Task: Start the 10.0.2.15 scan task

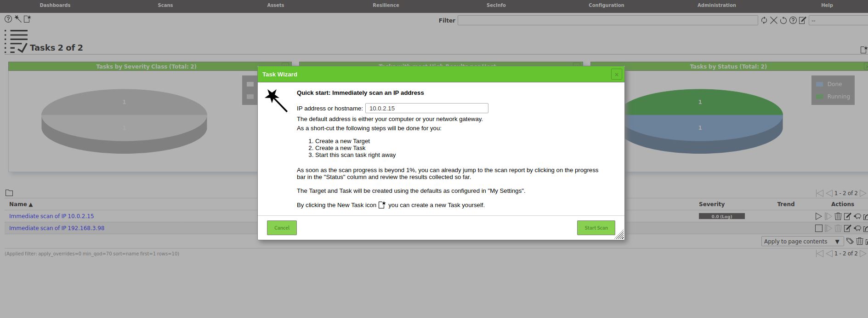Action: [818, 216]
